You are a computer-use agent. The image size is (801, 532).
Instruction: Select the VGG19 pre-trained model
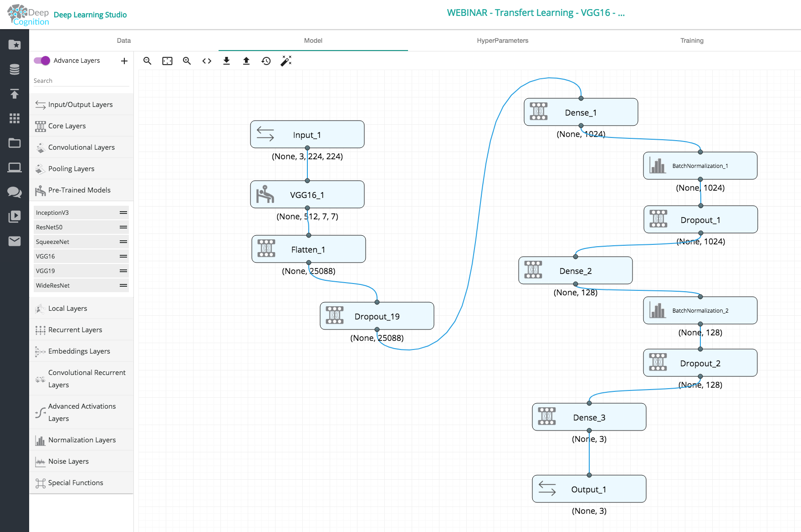(81, 271)
